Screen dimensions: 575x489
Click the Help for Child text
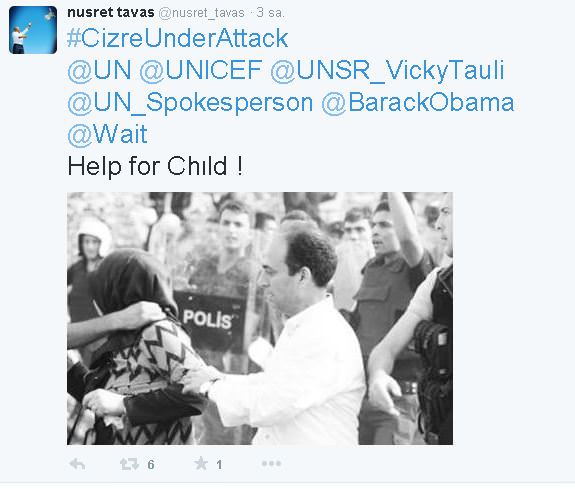coord(155,167)
